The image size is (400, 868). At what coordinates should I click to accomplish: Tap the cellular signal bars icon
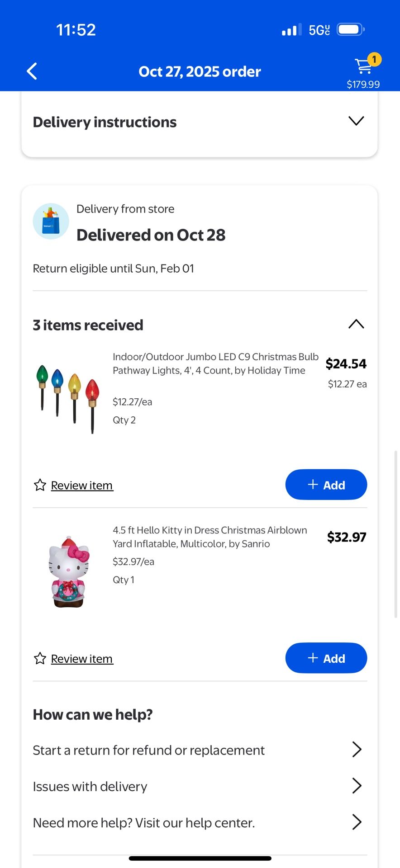click(x=291, y=30)
